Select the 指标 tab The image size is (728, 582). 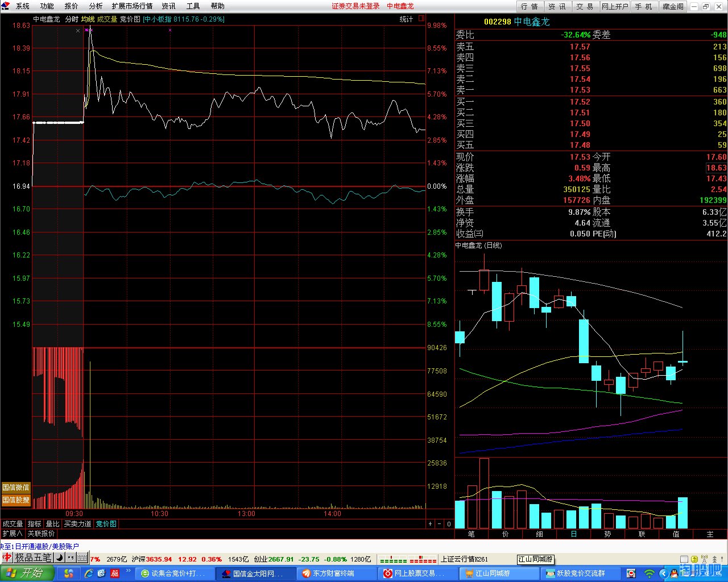[35, 524]
